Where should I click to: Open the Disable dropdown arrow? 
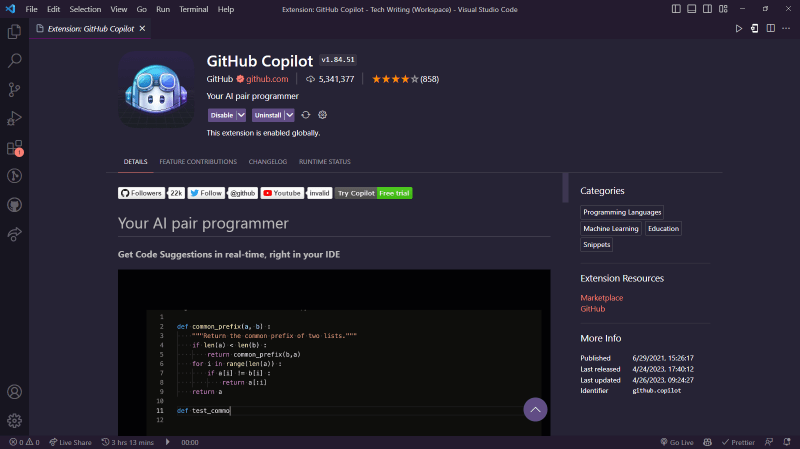pyautogui.click(x=241, y=115)
